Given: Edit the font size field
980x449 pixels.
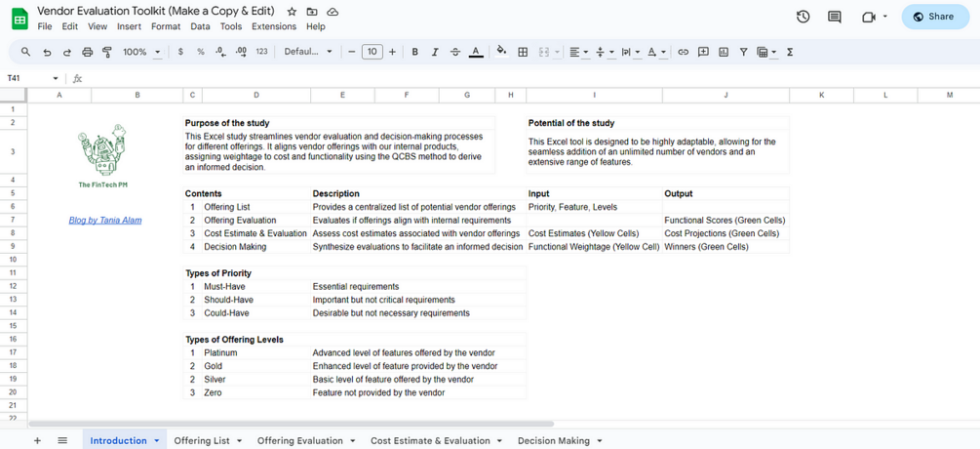Looking at the screenshot, I should pyautogui.click(x=372, y=52).
